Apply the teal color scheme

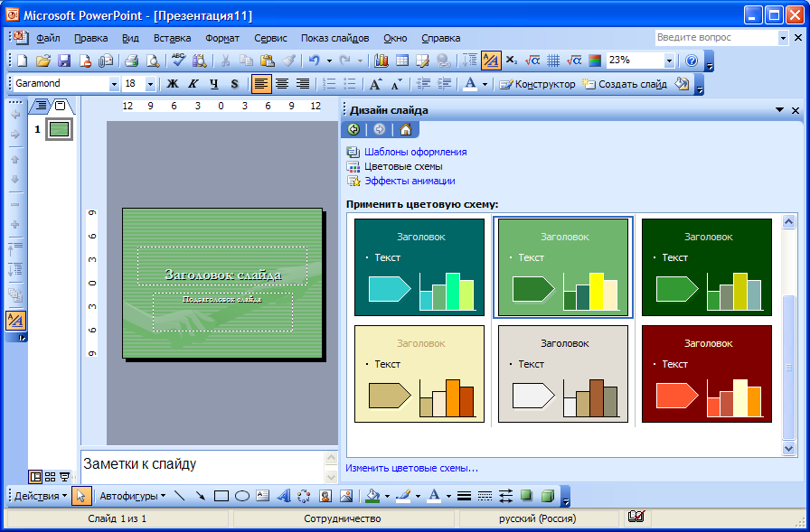419,267
